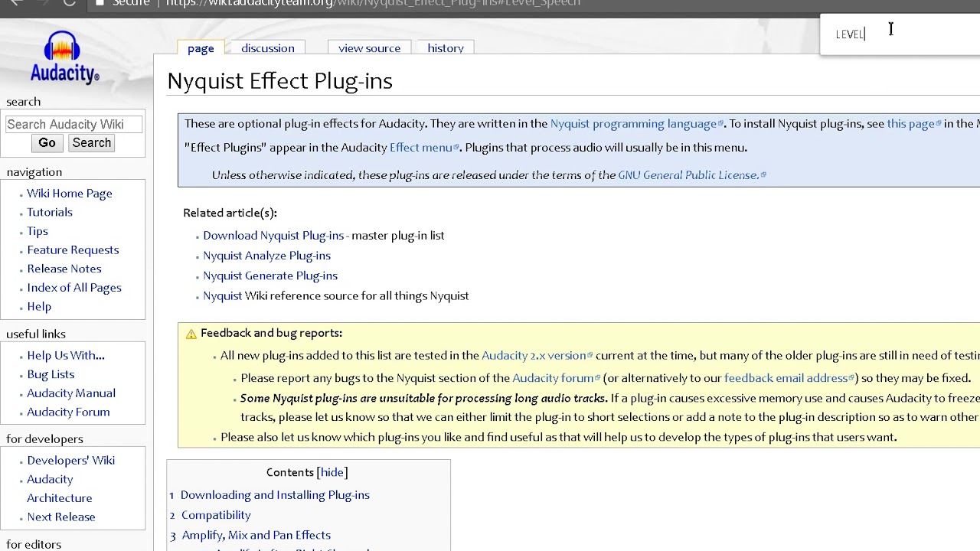The image size is (980, 551).
Task: Open the Tips link
Action: 38,231
